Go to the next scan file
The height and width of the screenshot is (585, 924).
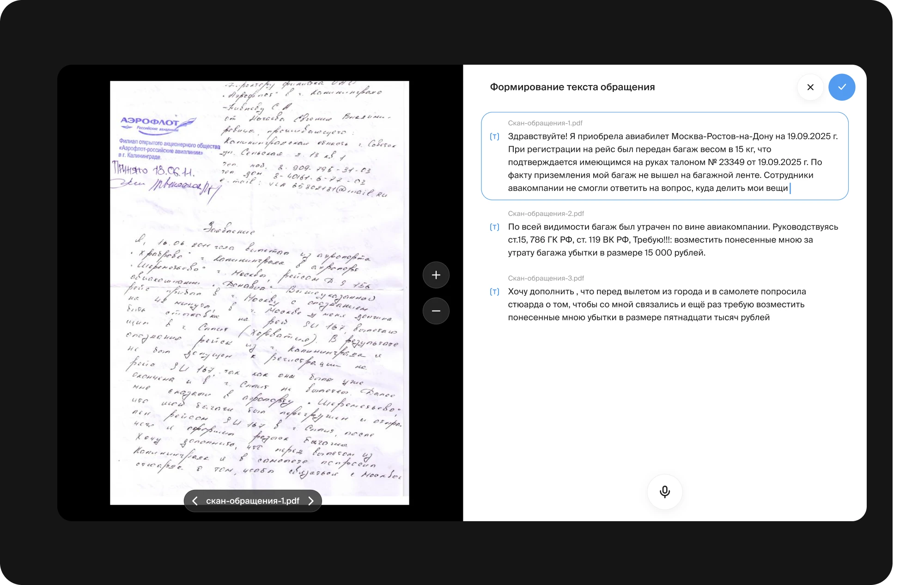(311, 501)
